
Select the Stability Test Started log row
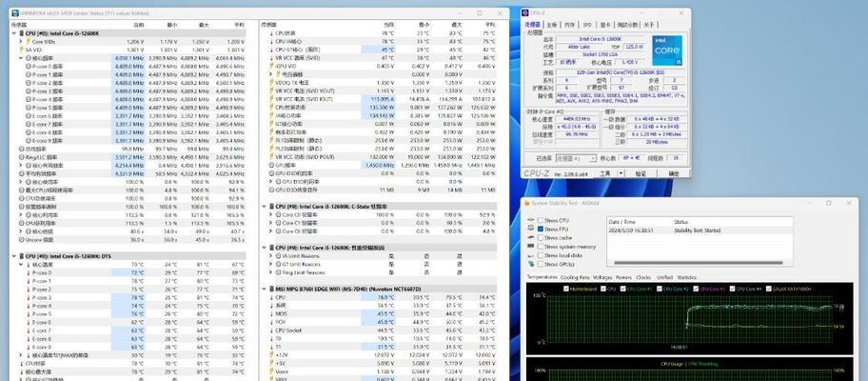tap(700, 231)
